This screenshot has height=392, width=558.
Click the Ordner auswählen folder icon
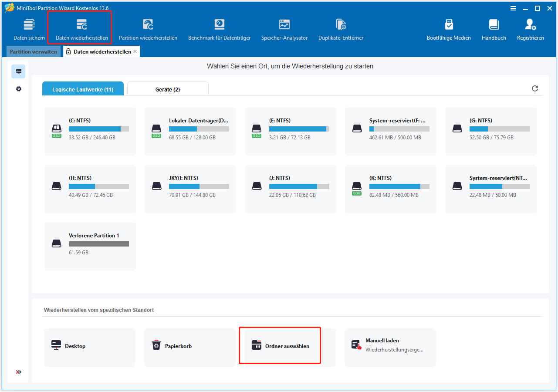point(257,345)
